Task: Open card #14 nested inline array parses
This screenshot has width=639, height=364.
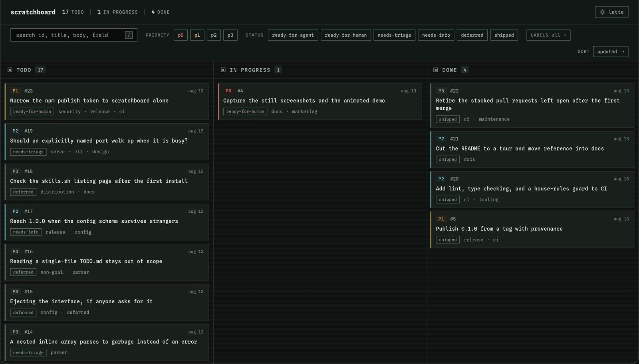Action: (x=107, y=342)
